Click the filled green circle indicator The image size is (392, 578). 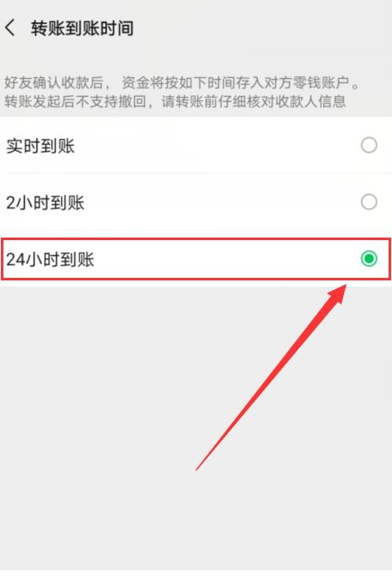pos(369,259)
